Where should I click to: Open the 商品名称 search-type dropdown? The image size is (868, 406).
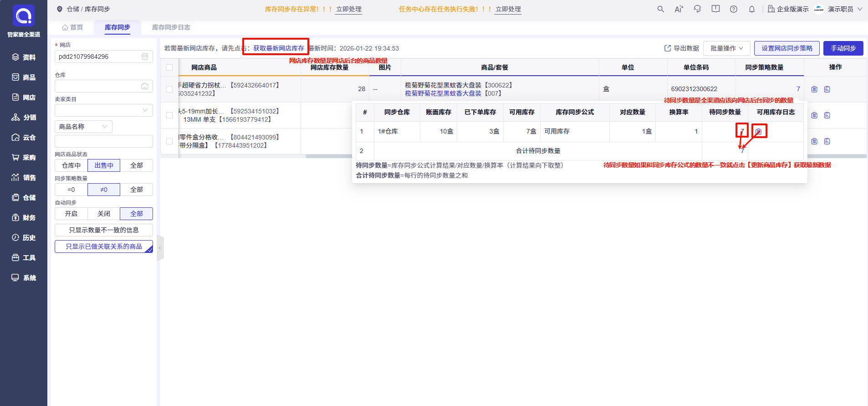[x=83, y=127]
